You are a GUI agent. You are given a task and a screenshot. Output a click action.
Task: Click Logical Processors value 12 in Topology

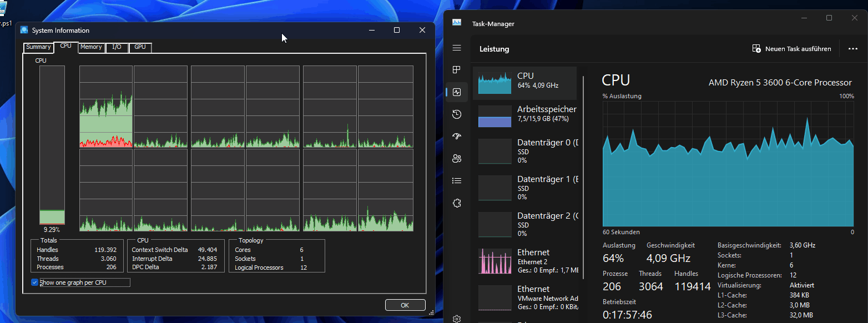coord(304,268)
